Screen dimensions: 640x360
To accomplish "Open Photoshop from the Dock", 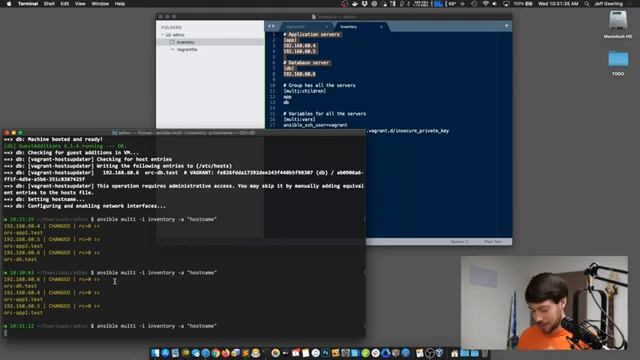I will [x=325, y=353].
